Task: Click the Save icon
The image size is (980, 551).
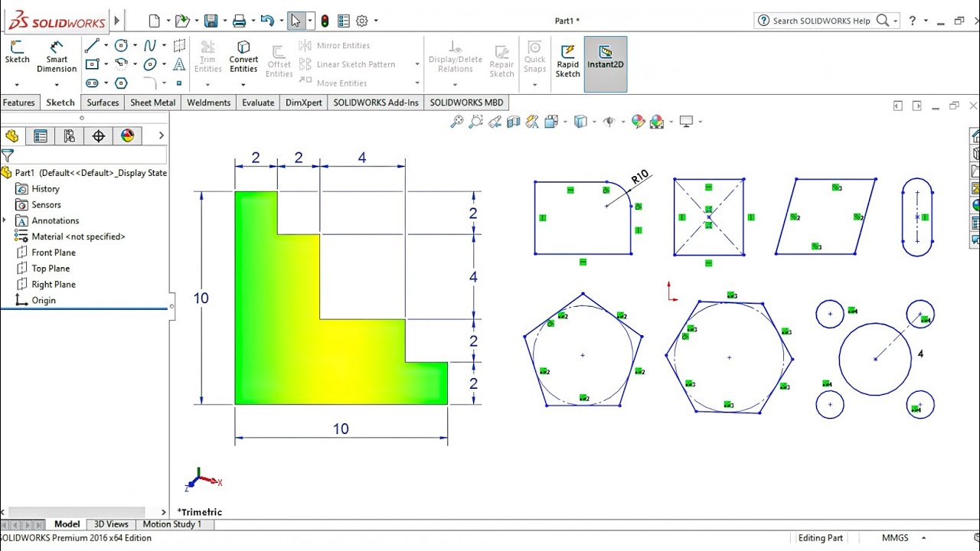Action: [x=211, y=21]
